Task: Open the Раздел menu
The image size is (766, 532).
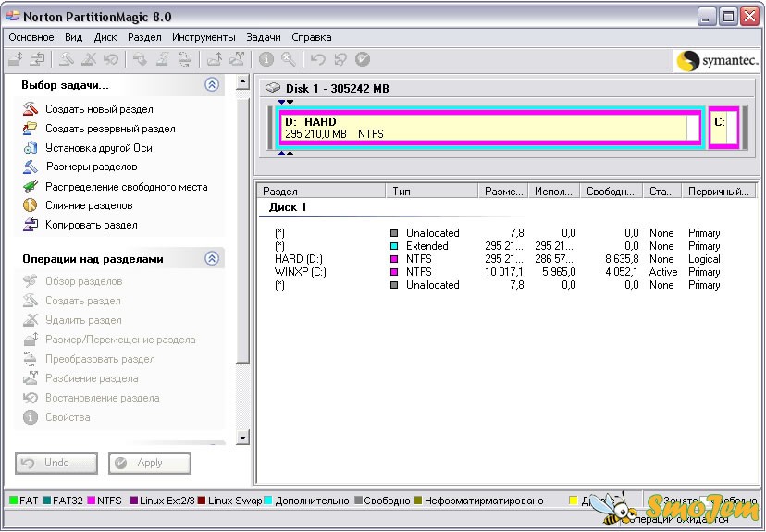Action: point(144,37)
